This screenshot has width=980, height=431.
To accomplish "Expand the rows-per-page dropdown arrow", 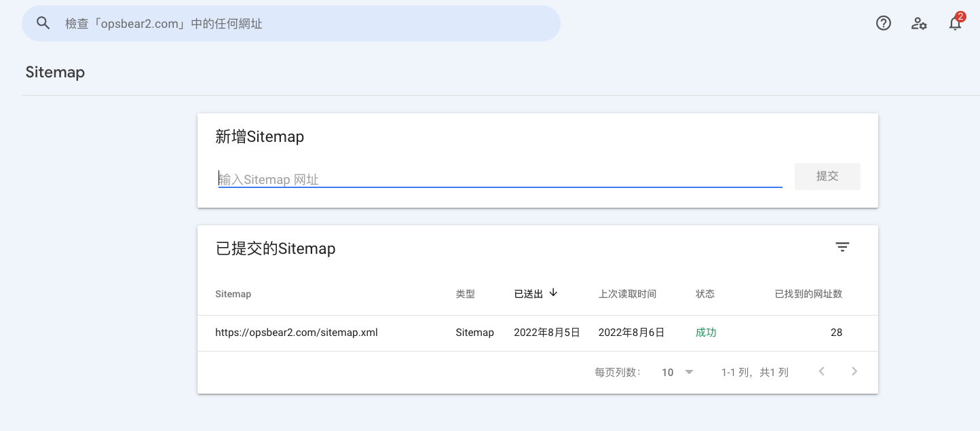I will click(690, 372).
